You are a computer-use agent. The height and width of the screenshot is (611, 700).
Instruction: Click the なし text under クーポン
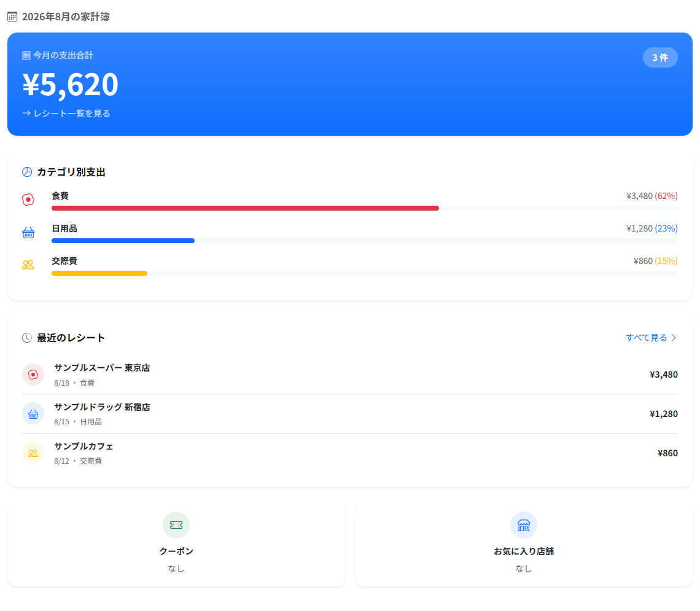(176, 569)
